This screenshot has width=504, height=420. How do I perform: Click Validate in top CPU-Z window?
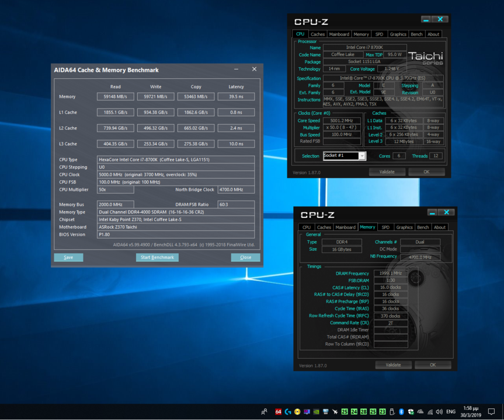(x=387, y=171)
